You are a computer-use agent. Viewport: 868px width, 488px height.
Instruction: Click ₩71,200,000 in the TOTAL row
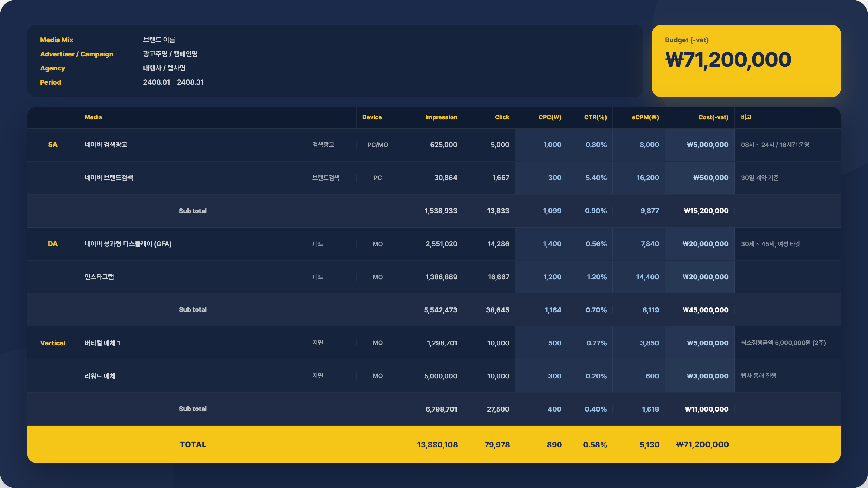703,445
